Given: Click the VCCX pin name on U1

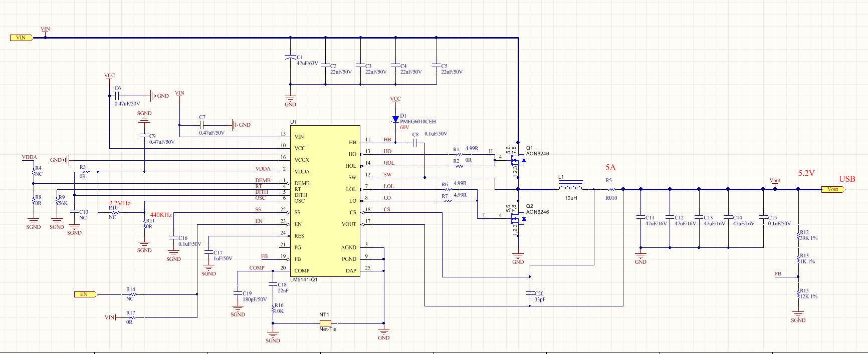Looking at the screenshot, I should point(302,160).
